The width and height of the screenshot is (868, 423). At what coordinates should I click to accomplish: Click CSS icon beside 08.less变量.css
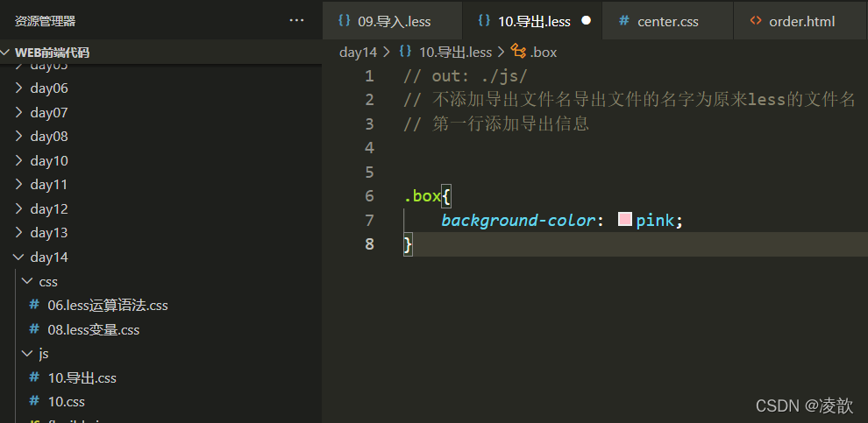(x=34, y=329)
